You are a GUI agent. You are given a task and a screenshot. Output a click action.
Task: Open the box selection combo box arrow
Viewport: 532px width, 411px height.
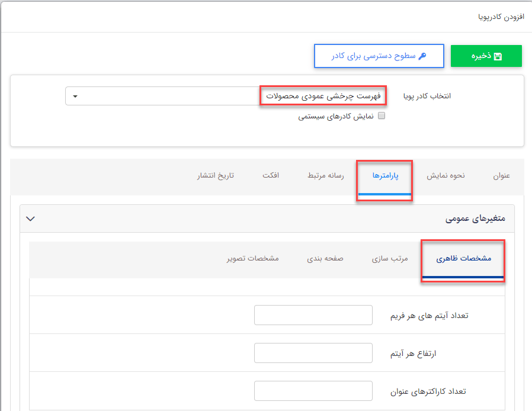click(x=75, y=97)
